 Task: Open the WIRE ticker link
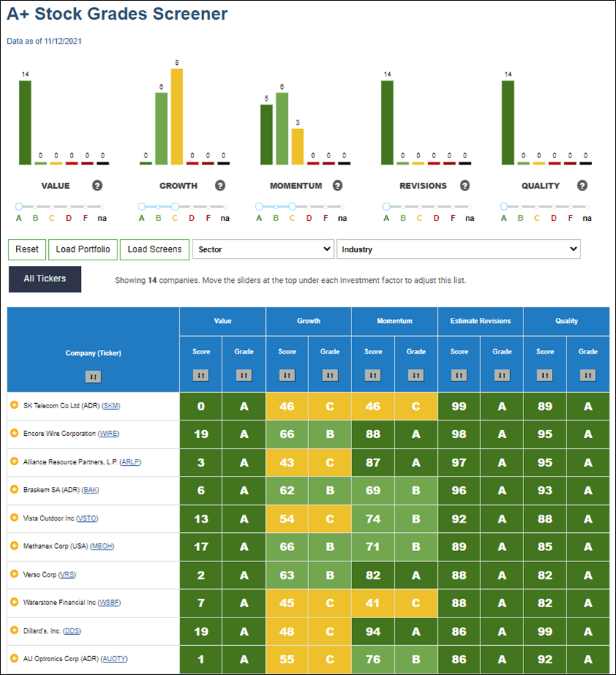point(108,434)
